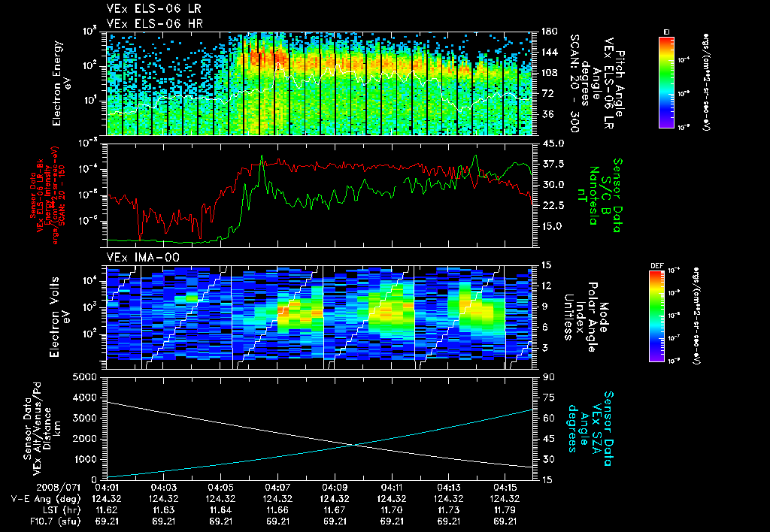Screen dimensions: 770x532
Task: Click the 'Electron Volts eV' axis label
Action: point(59,316)
